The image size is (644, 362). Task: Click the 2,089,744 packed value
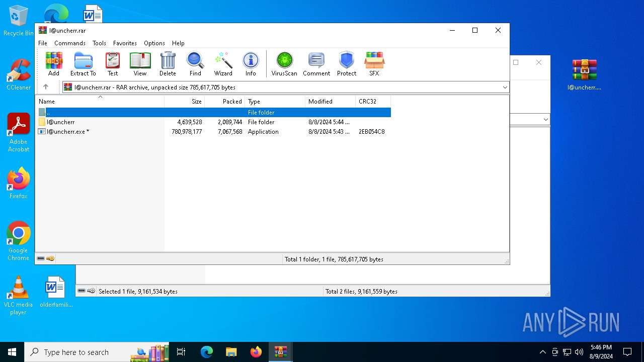coord(230,122)
